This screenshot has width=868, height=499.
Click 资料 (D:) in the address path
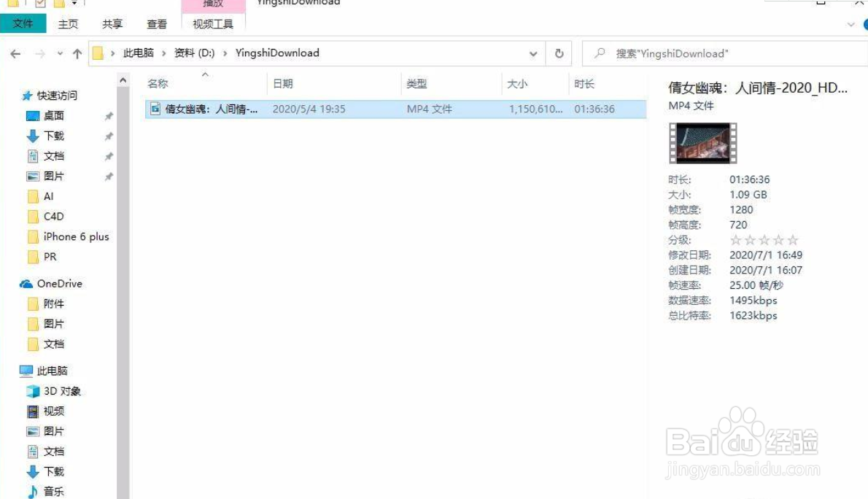click(194, 53)
